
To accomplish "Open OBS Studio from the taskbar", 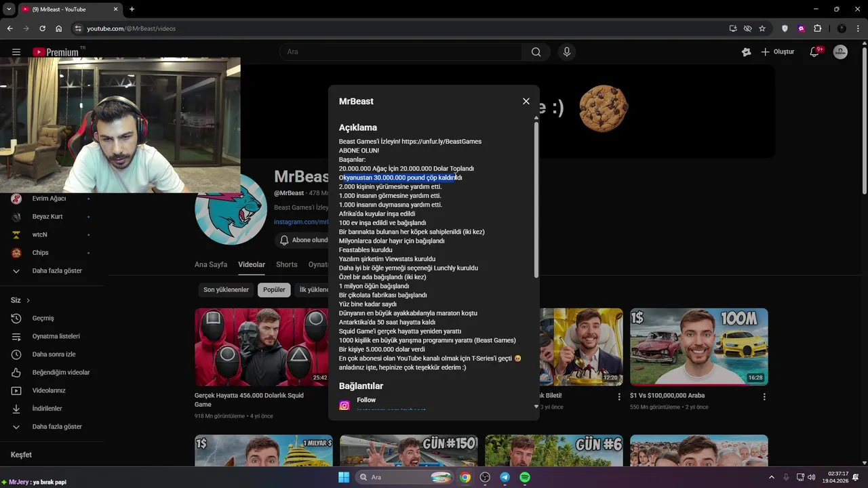I will [485, 477].
